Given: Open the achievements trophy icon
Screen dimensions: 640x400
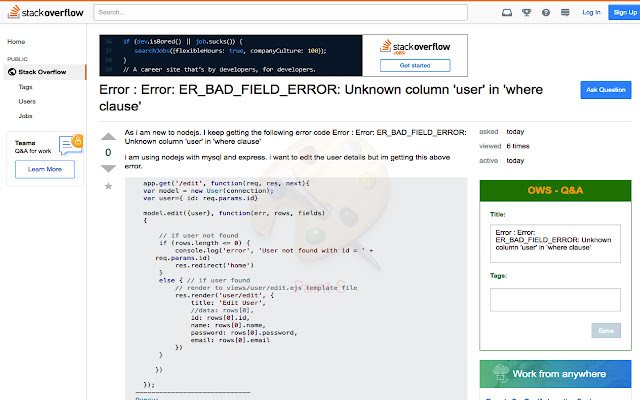Looking at the screenshot, I should pyautogui.click(x=526, y=13).
